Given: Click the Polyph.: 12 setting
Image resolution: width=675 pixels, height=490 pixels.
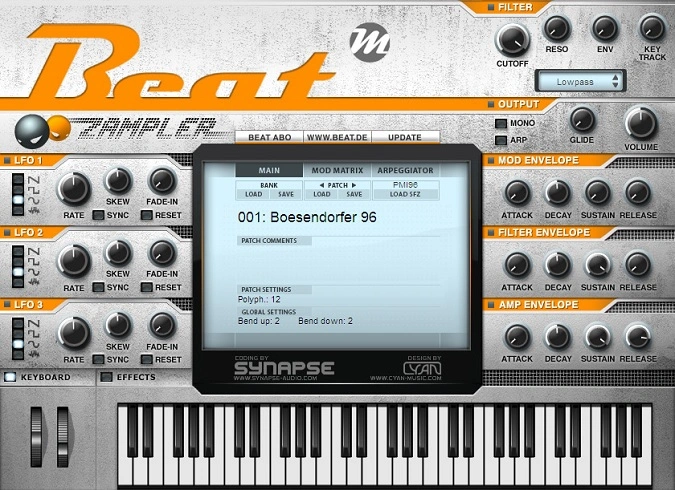Looking at the screenshot, I should click(259, 300).
